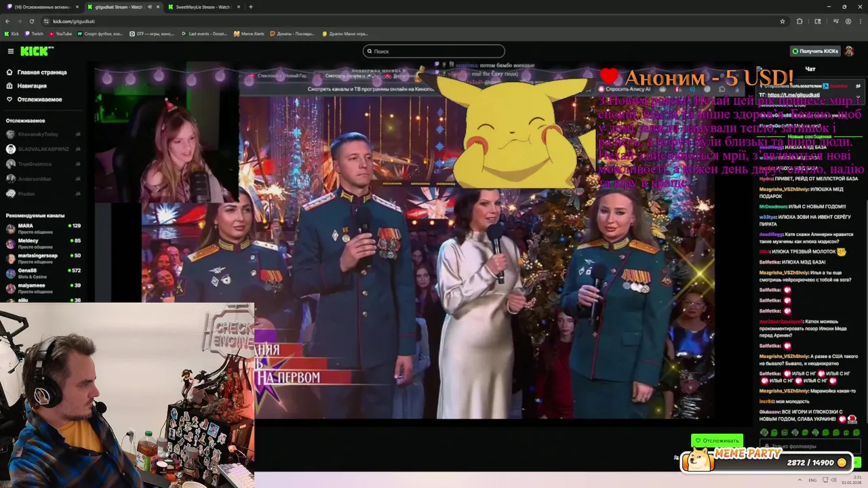Open a new browser tab
Viewport: 868px width, 488px height.
point(251,7)
